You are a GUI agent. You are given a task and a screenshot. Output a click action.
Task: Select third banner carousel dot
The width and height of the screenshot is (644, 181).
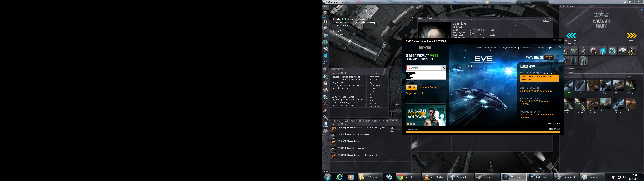414,124
